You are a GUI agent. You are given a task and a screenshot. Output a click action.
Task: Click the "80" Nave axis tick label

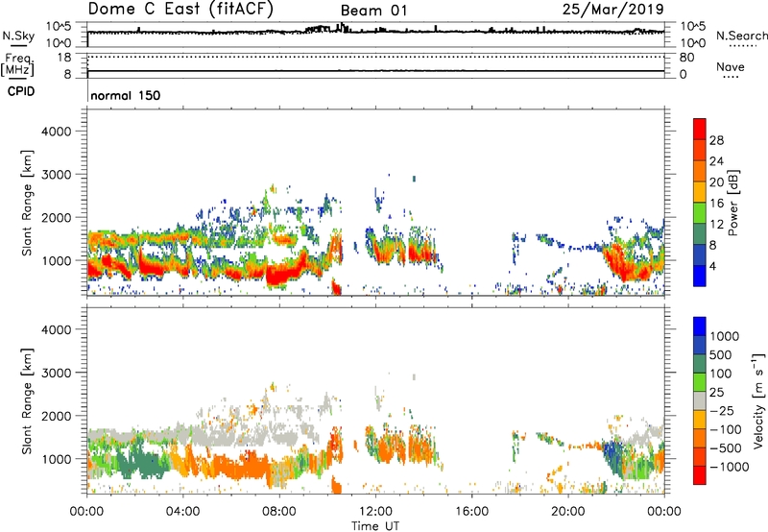point(686,58)
